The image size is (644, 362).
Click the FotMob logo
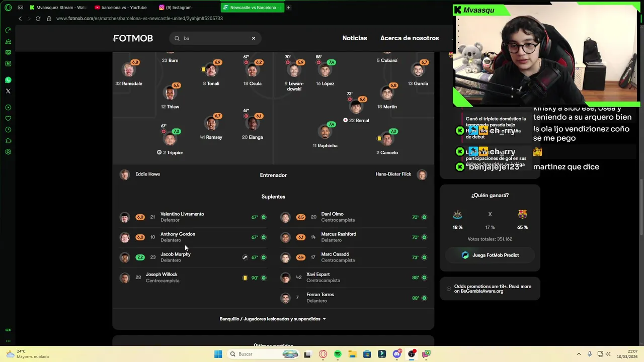tap(133, 38)
